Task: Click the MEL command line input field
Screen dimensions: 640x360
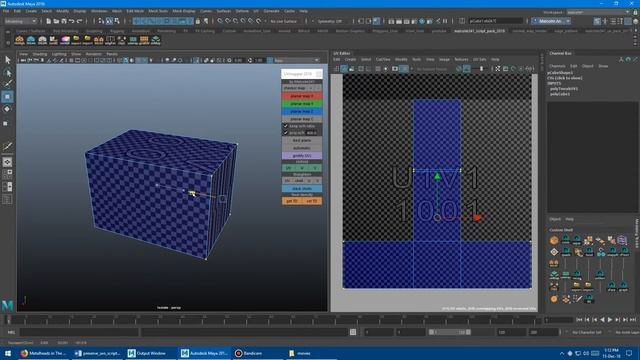Action: 79,332
